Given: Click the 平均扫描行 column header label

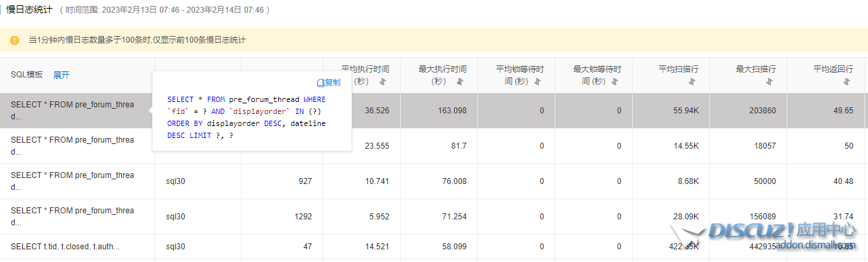Looking at the screenshot, I should 679,69.
